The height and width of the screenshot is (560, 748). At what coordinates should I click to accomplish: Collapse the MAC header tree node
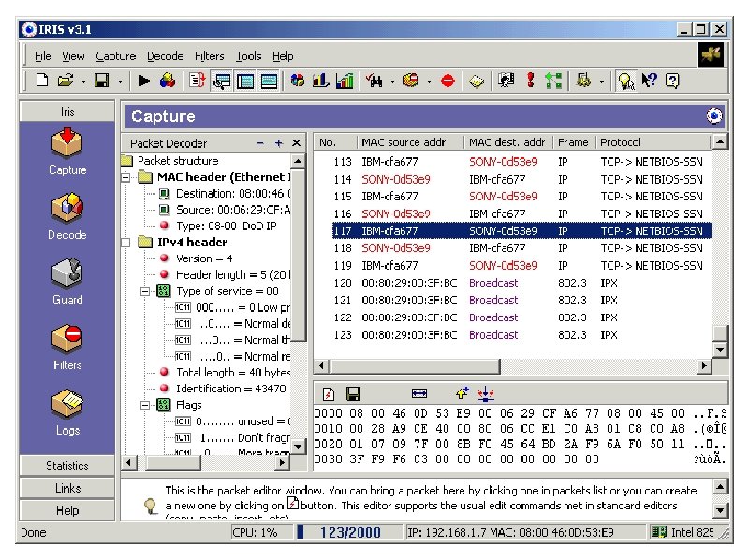point(126,177)
